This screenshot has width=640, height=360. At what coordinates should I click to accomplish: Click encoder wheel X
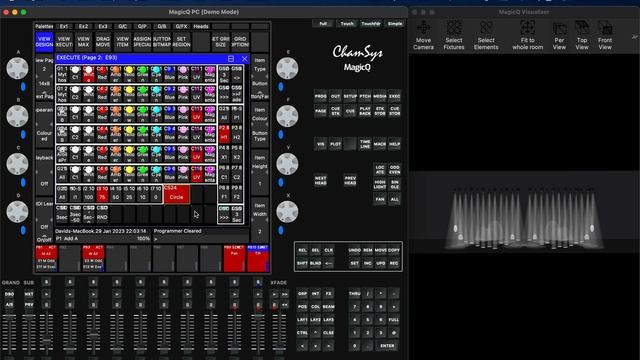(287, 212)
